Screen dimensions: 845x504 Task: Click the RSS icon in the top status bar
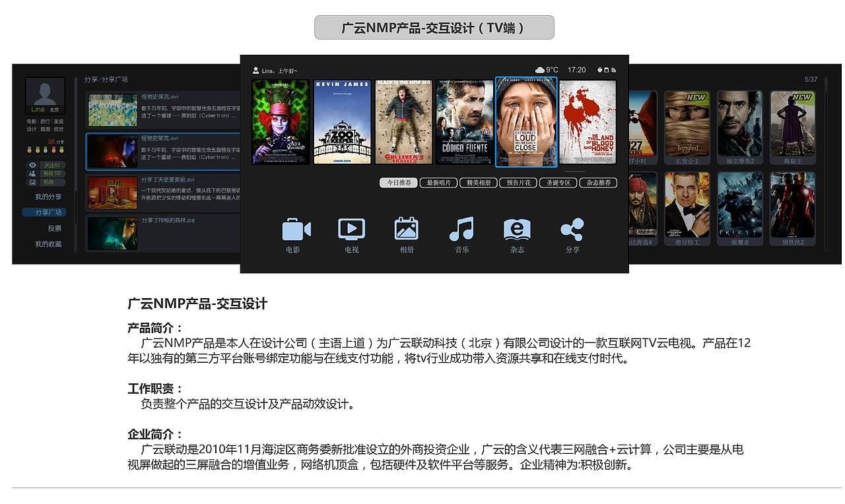(613, 69)
